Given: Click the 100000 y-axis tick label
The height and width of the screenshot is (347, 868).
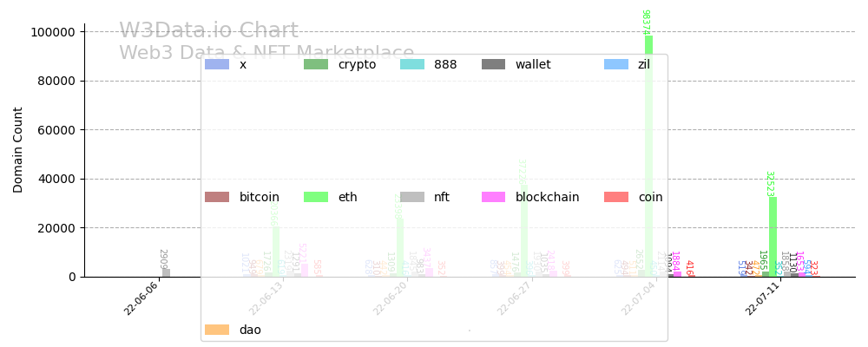Looking at the screenshot, I should point(52,32).
